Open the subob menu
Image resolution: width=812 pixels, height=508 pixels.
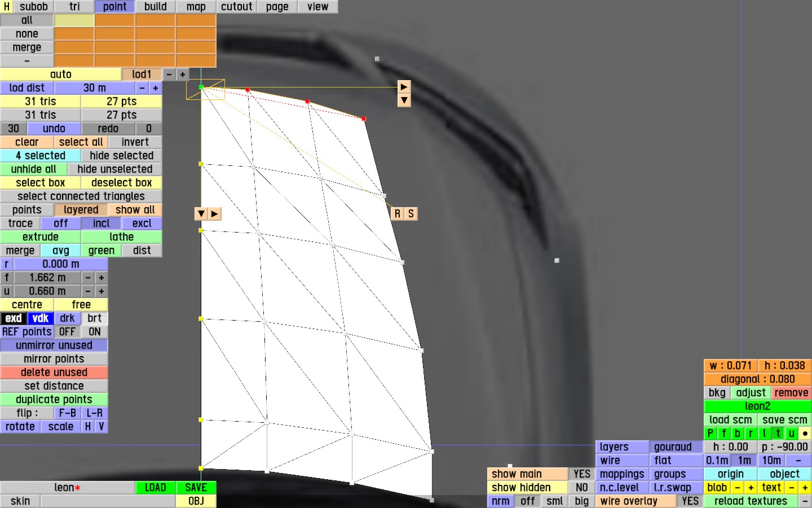pyautogui.click(x=34, y=7)
